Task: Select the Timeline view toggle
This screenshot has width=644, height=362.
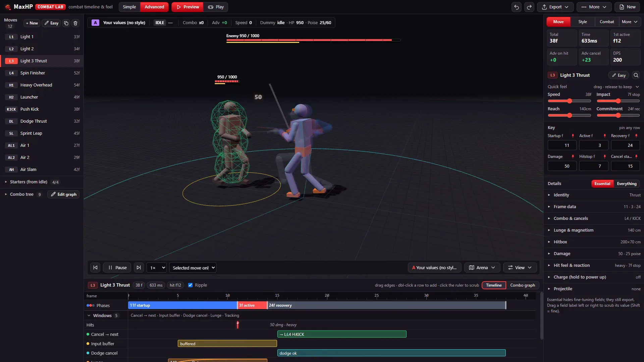Action: coord(494,285)
